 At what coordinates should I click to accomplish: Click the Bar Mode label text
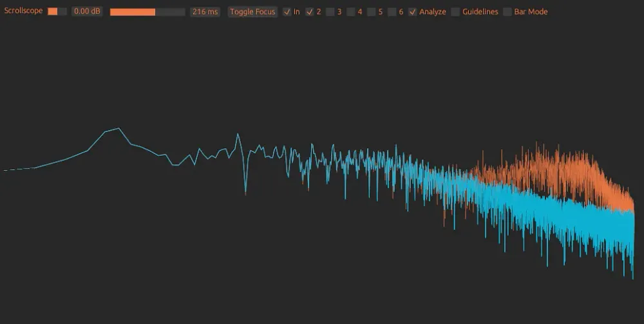pyautogui.click(x=531, y=12)
